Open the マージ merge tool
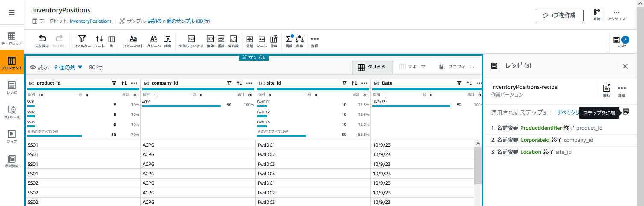 click(262, 41)
